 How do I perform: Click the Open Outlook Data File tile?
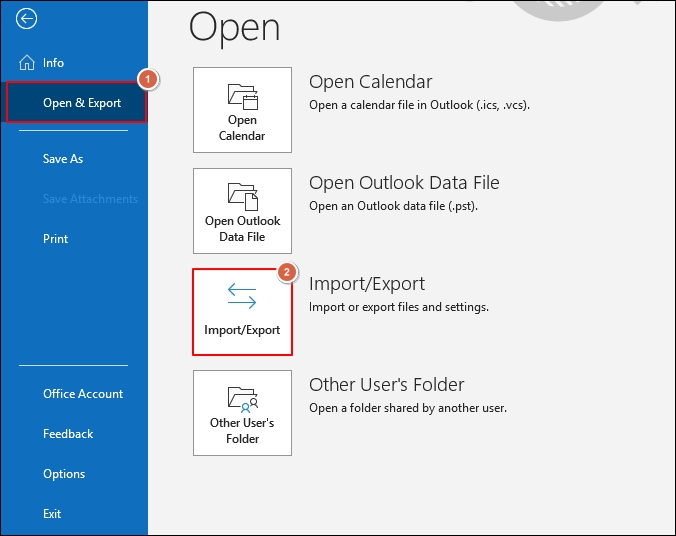(x=242, y=211)
